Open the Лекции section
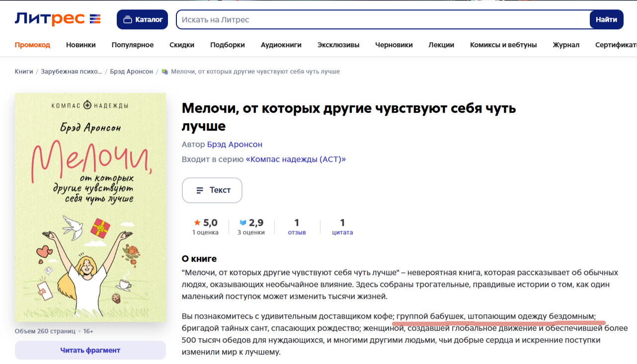Screen dimensions: 637x364 (441, 45)
